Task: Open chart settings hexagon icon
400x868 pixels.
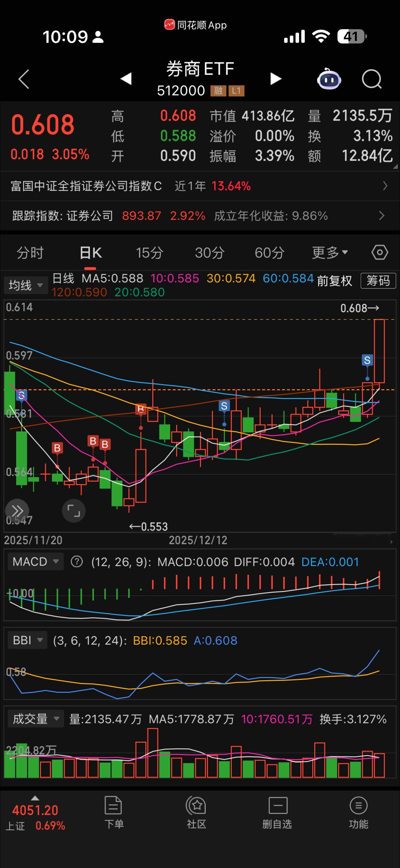Action: [x=380, y=253]
